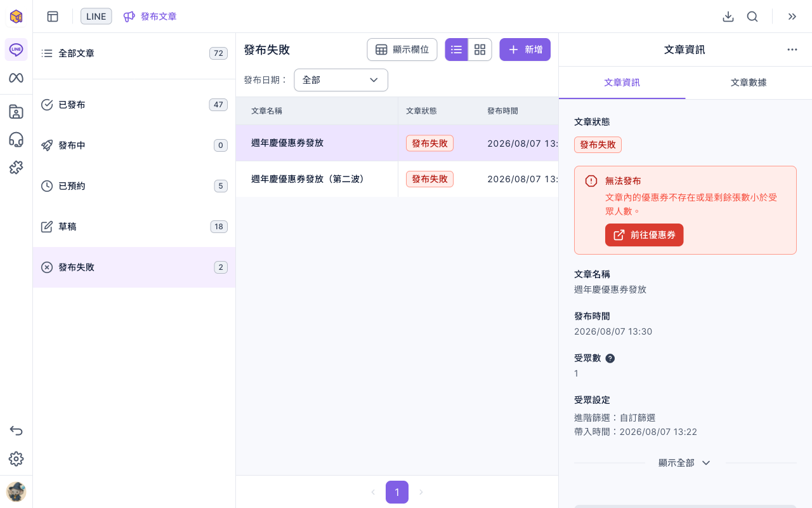
Task: Click the 文章名稱 column header
Action: click(266, 110)
